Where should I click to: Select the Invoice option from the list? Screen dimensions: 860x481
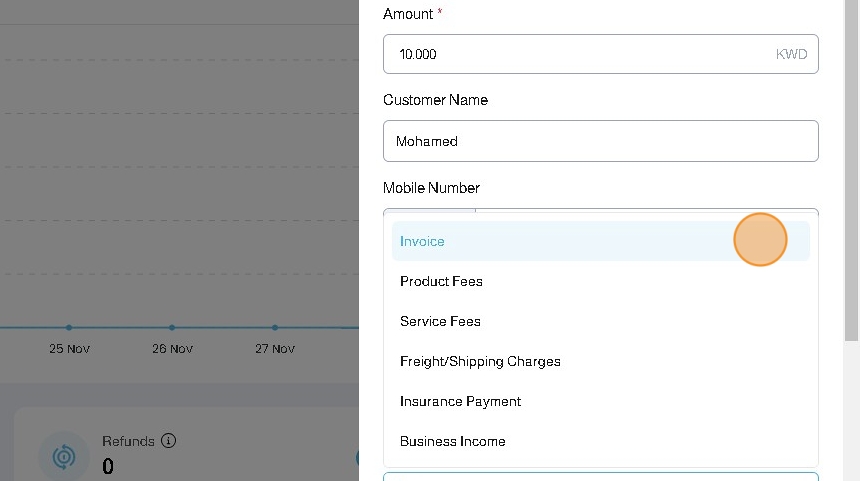pyautogui.click(x=422, y=241)
